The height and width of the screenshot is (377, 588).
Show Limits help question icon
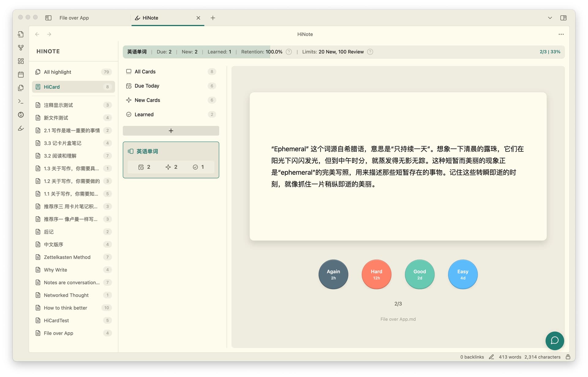(x=370, y=52)
